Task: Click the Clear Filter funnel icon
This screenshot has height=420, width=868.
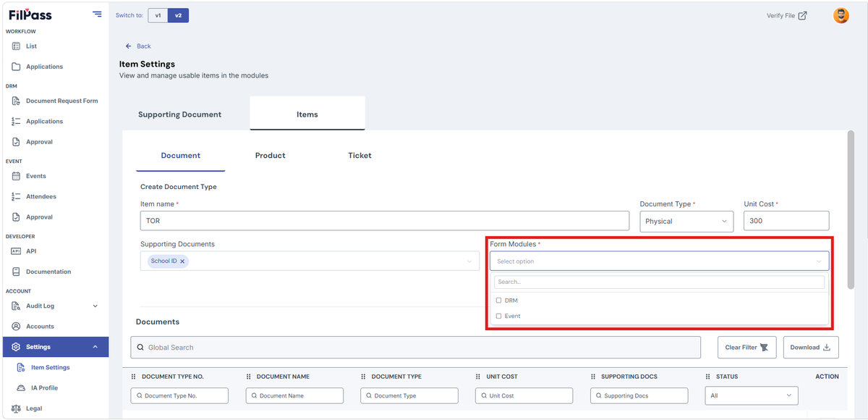Action: (x=764, y=348)
